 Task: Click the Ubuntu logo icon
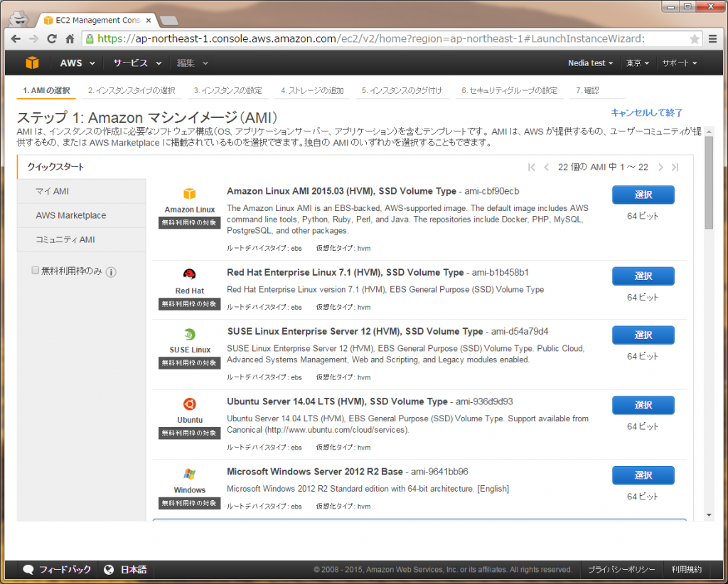coord(189,404)
